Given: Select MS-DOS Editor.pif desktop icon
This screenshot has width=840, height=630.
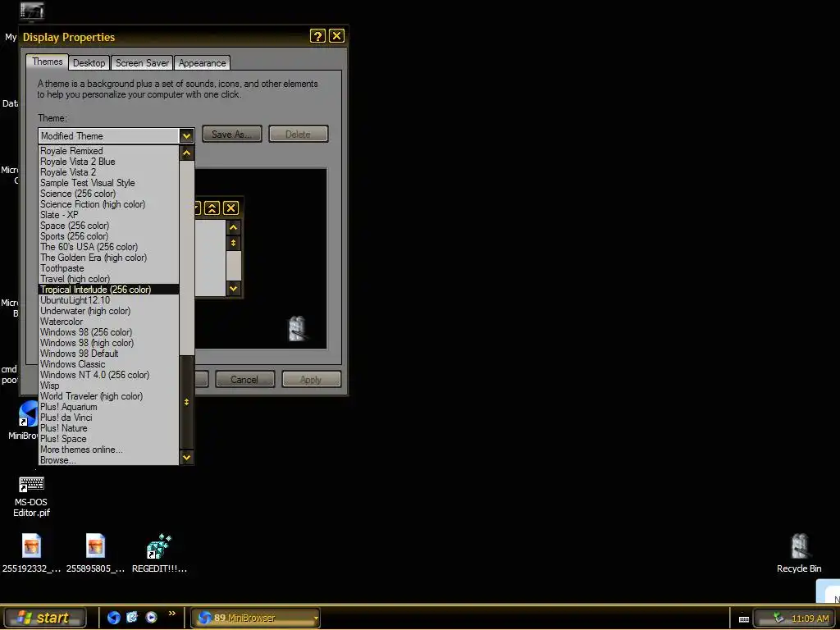Looking at the screenshot, I should point(32,484).
